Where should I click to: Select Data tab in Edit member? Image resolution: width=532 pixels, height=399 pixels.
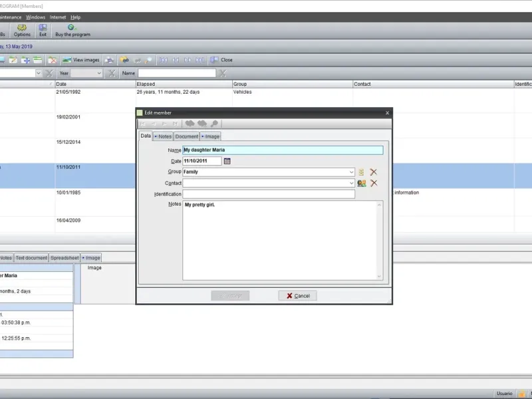tap(146, 136)
